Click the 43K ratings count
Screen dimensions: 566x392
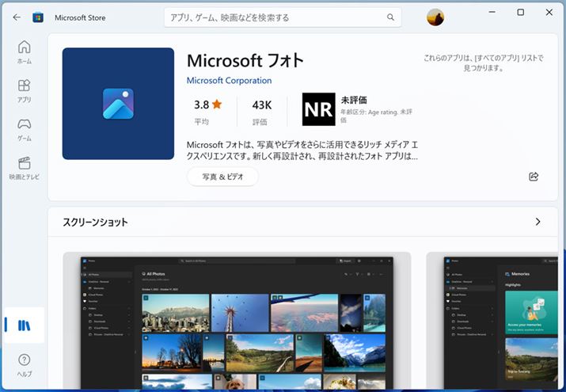[x=262, y=105]
